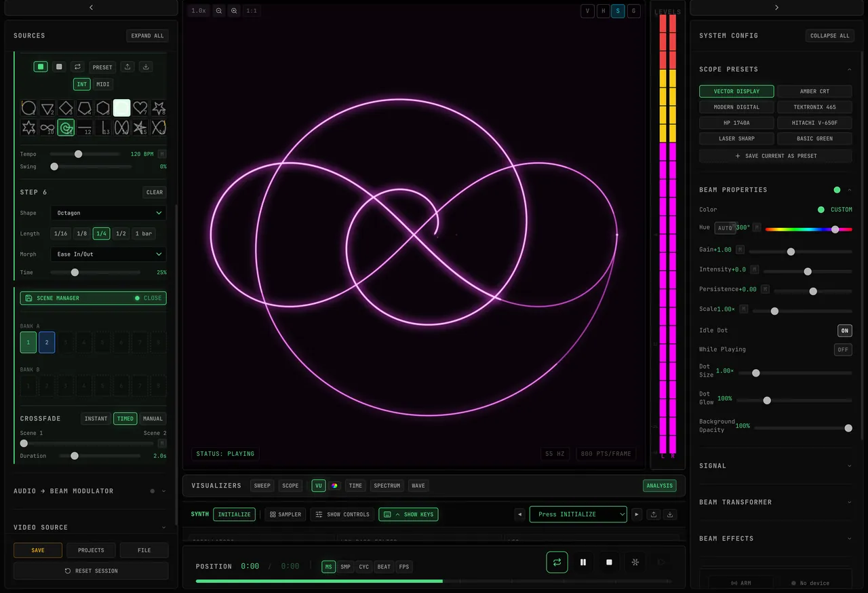
Task: Select the diamond shape step 3
Action: pos(66,108)
